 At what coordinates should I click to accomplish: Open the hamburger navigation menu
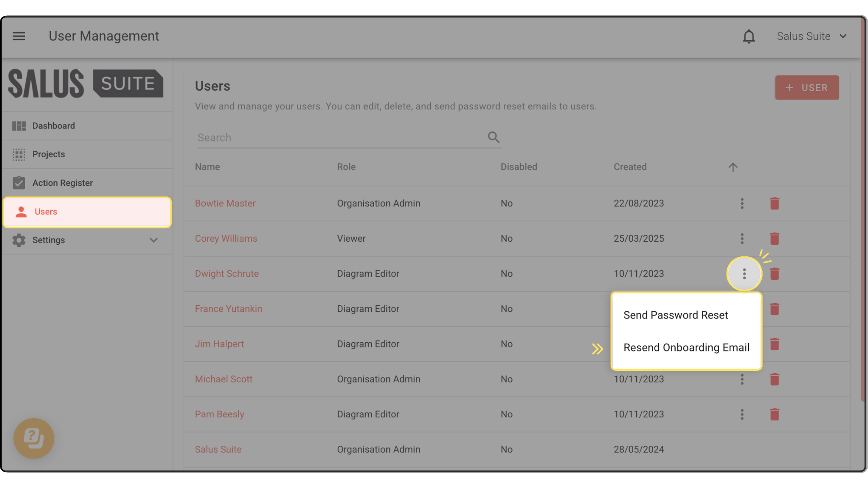pyautogui.click(x=19, y=36)
